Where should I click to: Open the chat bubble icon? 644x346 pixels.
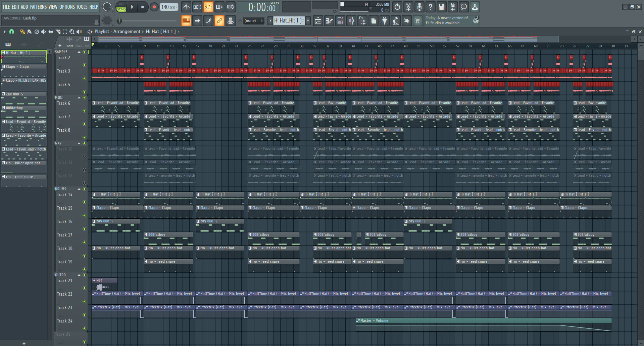click(464, 7)
